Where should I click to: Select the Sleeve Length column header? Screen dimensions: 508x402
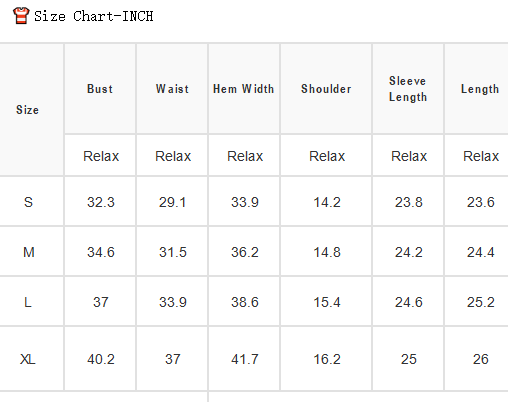(408, 89)
